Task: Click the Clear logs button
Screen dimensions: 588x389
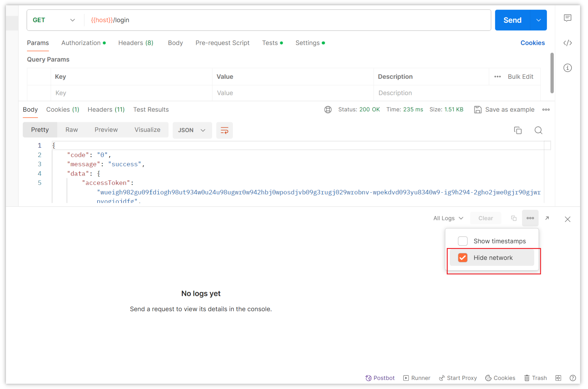Action: (485, 218)
